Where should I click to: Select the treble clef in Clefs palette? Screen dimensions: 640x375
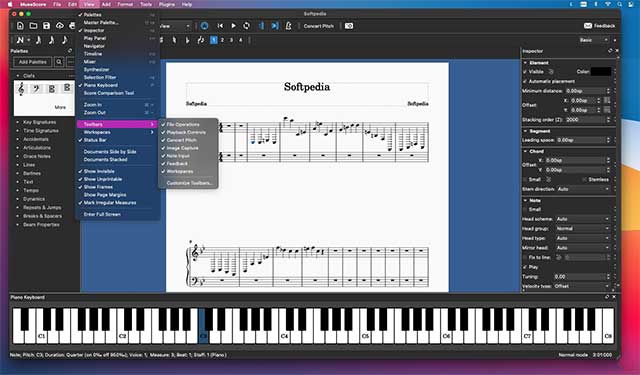coord(21,89)
